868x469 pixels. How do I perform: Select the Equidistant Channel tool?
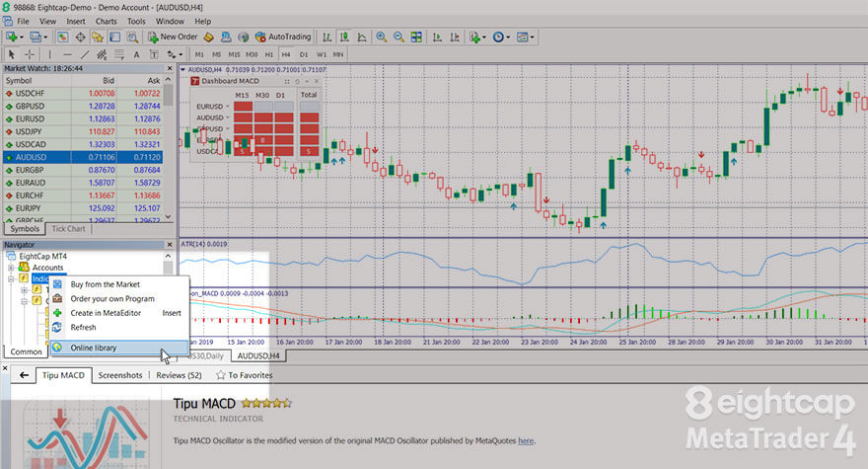tap(102, 54)
